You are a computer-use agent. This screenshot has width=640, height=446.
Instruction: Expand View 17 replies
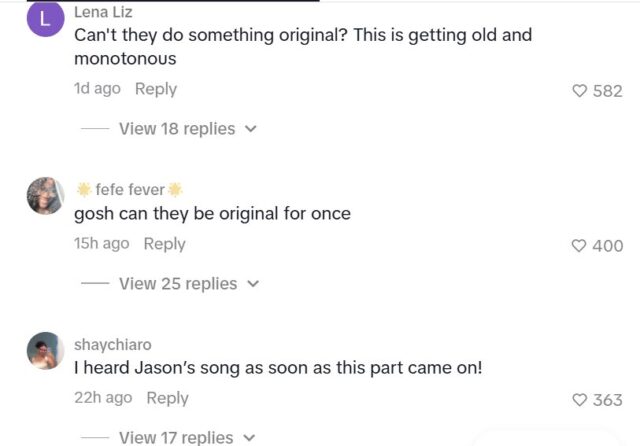click(x=175, y=437)
